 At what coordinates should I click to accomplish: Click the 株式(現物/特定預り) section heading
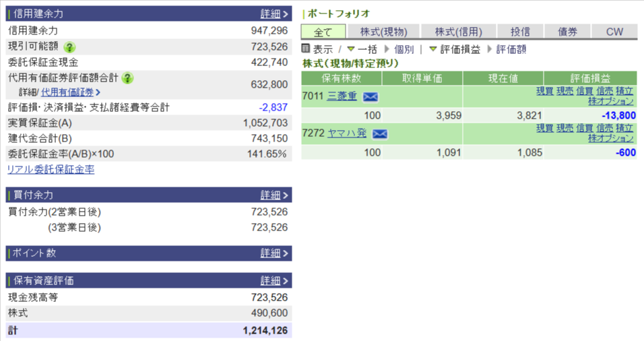(350, 63)
